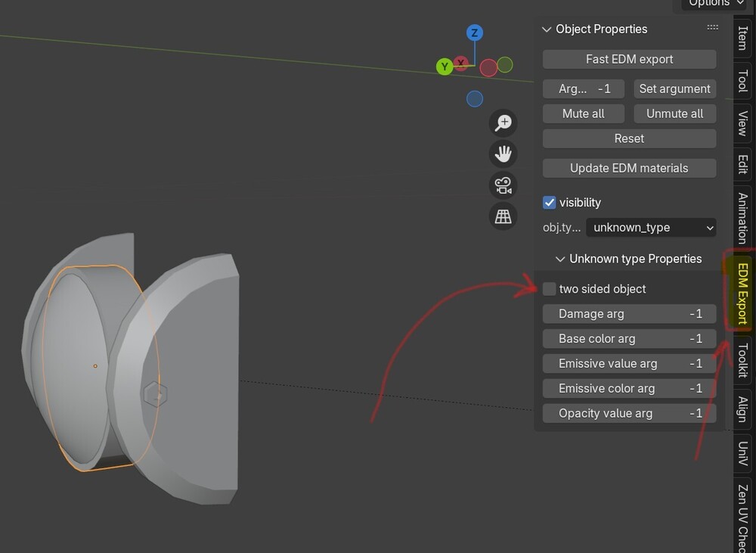Click the pan view hand icon

point(503,154)
